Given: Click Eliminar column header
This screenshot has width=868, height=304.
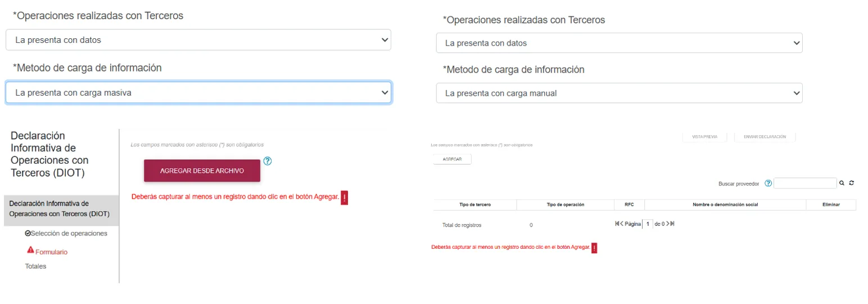Looking at the screenshot, I should [831, 204].
